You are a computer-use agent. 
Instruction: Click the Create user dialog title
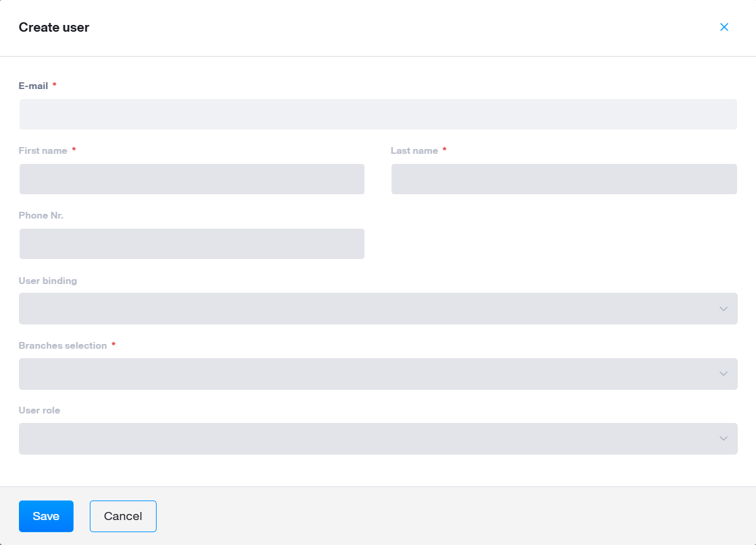(x=54, y=28)
